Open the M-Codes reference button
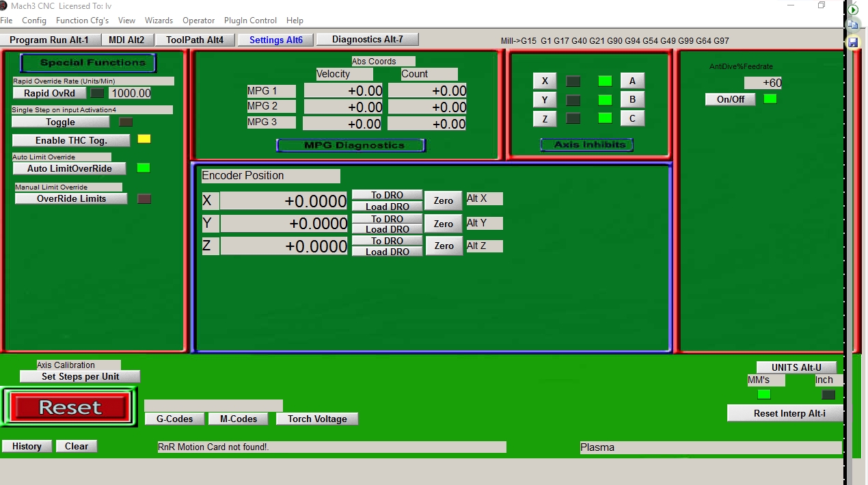Screen dimensions: 868x485 pos(239,419)
